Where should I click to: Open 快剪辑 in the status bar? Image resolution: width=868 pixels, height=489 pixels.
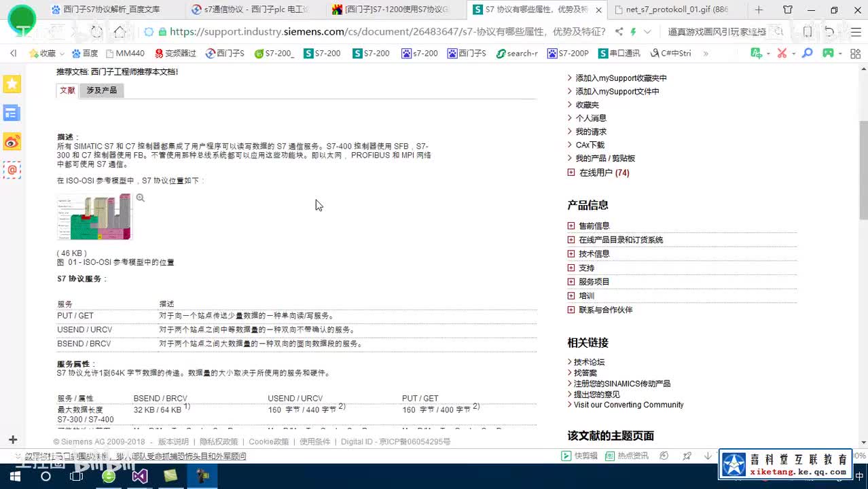click(x=579, y=456)
